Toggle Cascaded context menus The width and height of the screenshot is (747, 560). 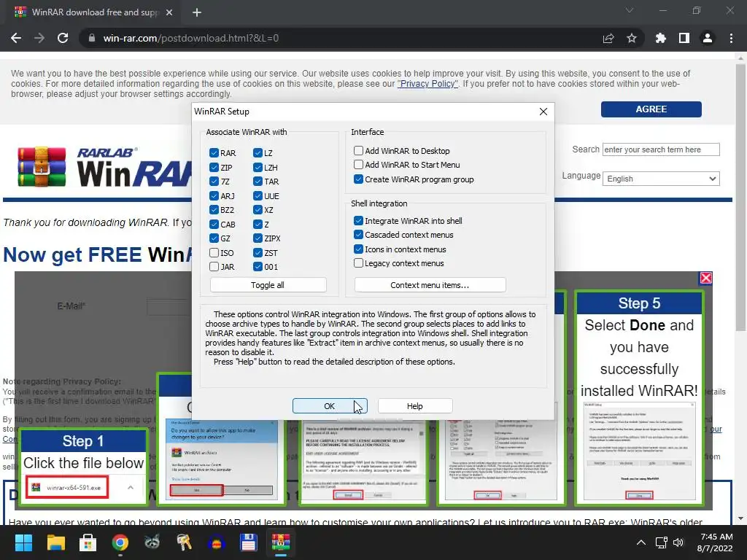click(x=358, y=235)
